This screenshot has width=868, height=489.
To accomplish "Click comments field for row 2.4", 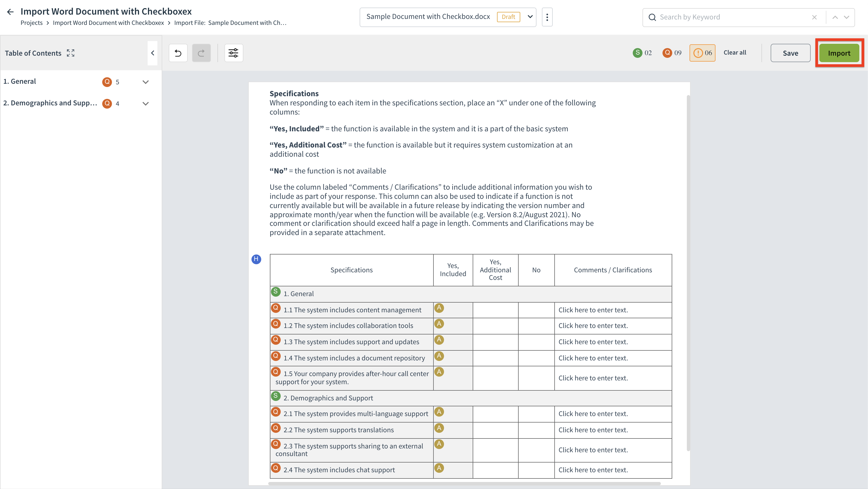I will 613,470.
